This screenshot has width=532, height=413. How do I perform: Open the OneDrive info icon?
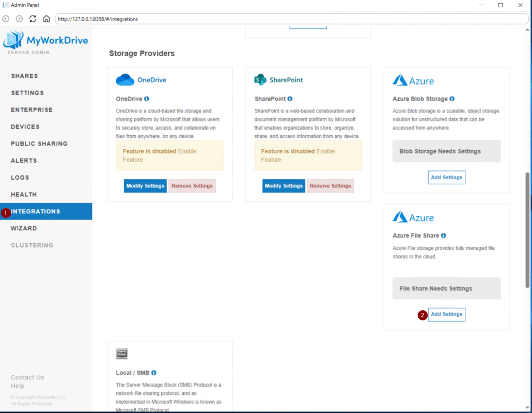[147, 99]
